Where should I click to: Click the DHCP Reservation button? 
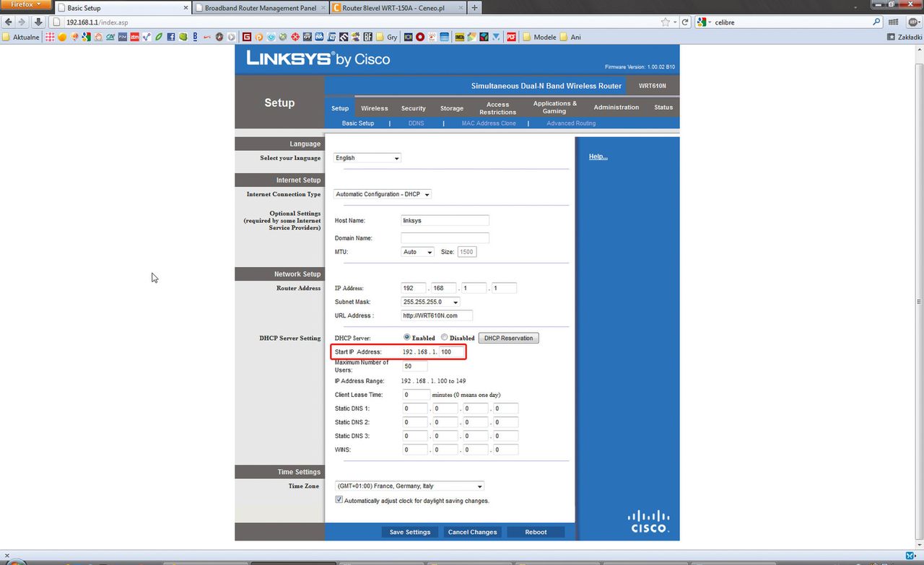point(509,338)
